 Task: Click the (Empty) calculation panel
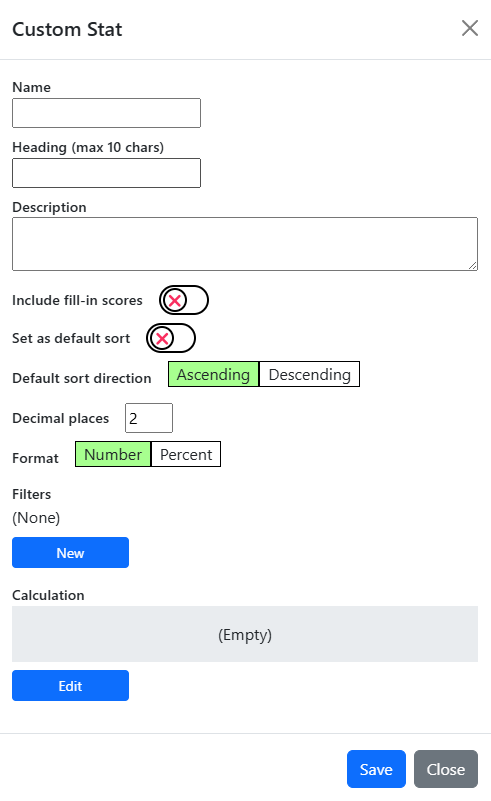(x=245, y=634)
